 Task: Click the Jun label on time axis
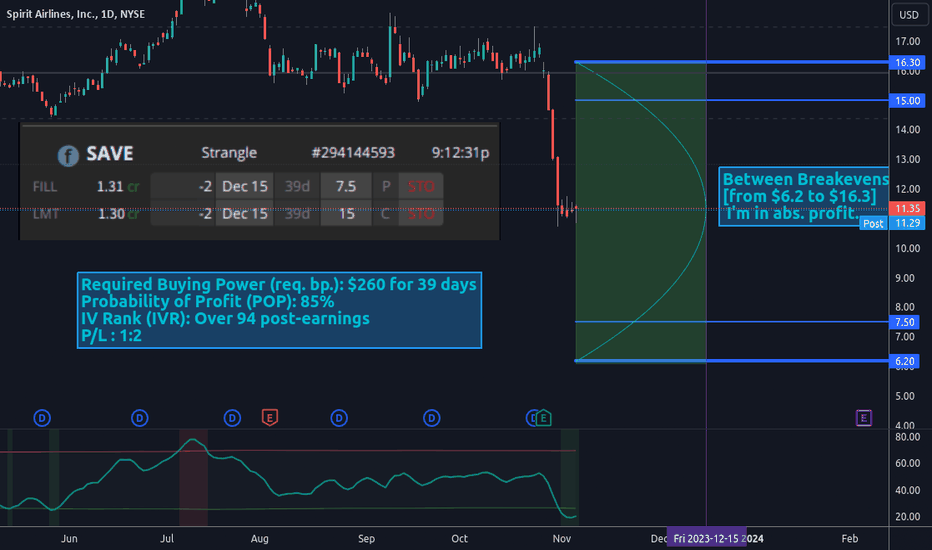[69, 539]
